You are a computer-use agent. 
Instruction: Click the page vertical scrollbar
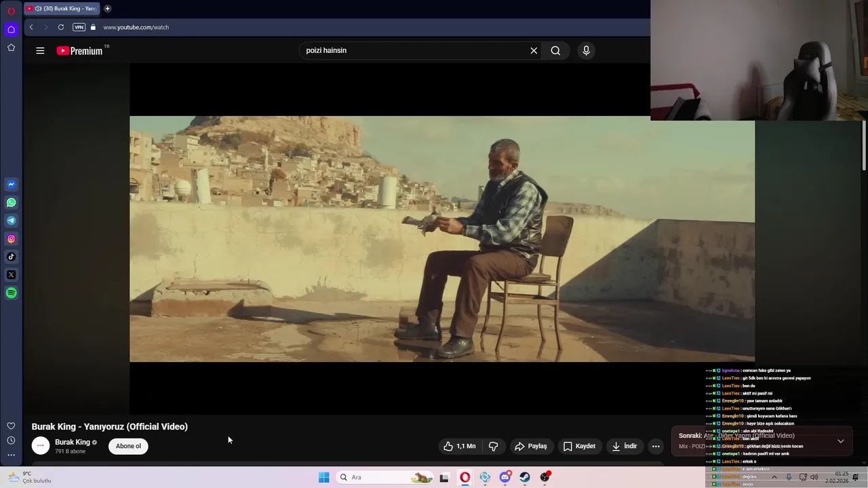click(864, 145)
